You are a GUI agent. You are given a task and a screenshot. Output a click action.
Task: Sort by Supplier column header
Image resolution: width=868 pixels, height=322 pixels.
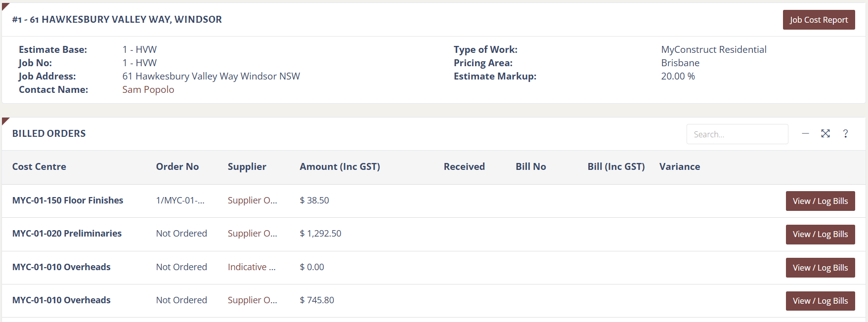(247, 167)
